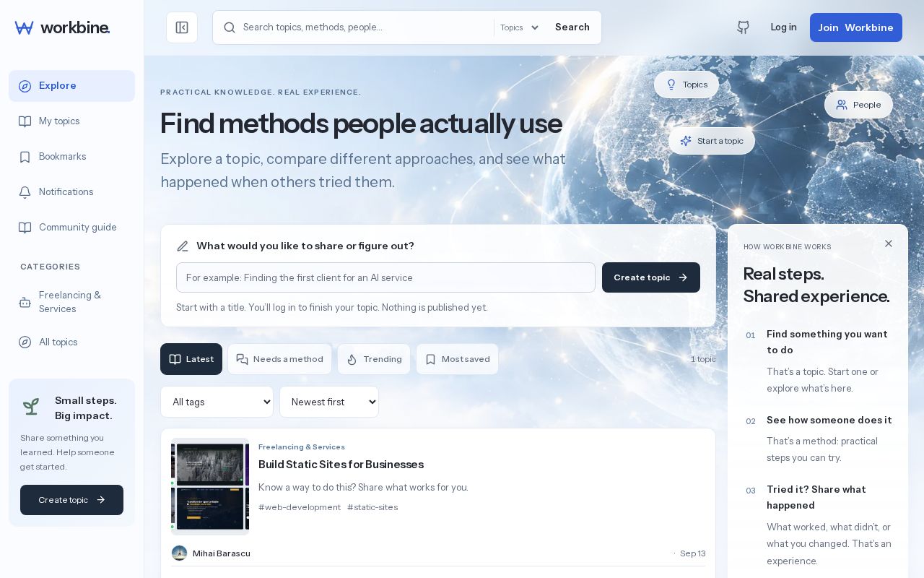The width and height of the screenshot is (924, 578).
Task: Open Build Static Sites for Businesses topic
Action: 341,465
